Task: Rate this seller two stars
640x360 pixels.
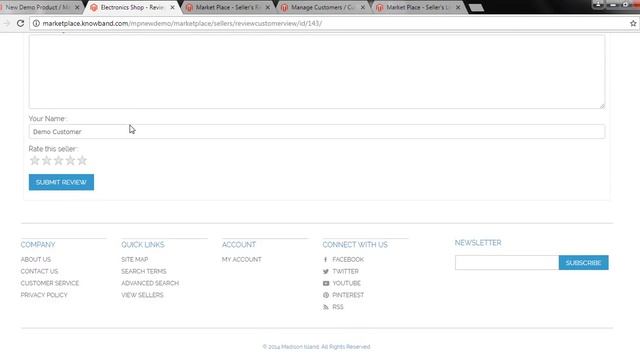Action: tap(47, 160)
